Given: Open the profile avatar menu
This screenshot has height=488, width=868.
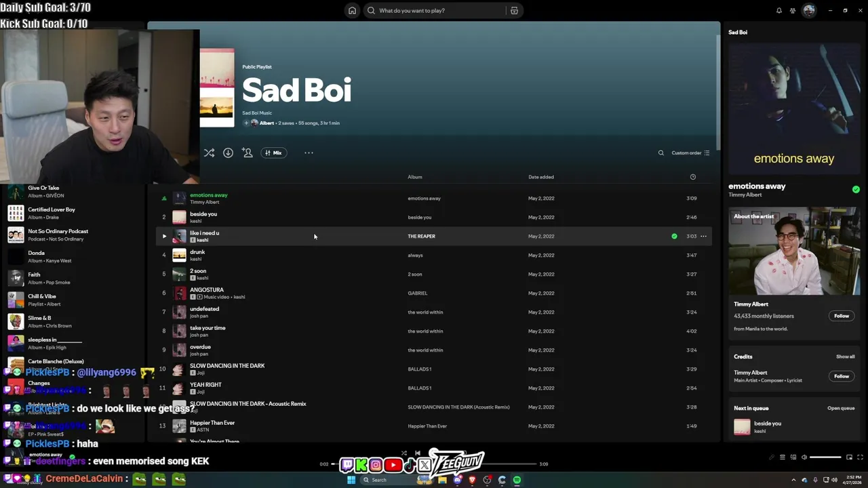Looking at the screenshot, I should click(x=808, y=11).
